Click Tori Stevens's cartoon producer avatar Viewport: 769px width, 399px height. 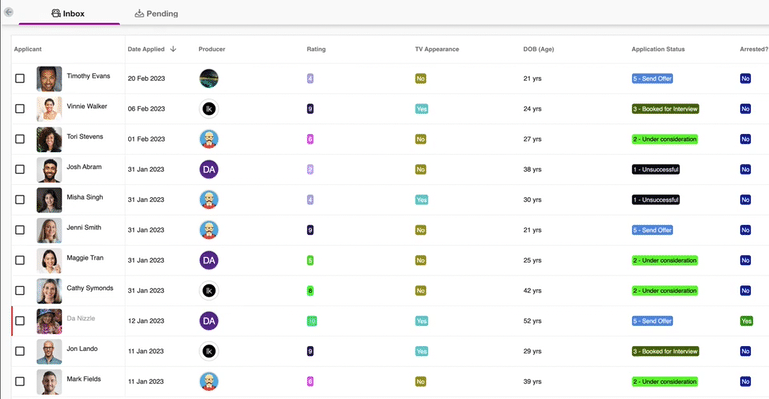tap(209, 139)
